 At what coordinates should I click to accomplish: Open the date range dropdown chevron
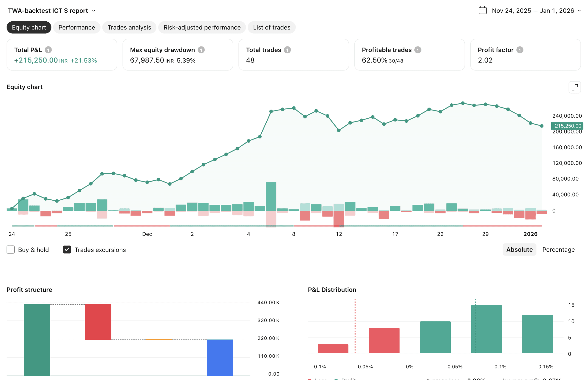[579, 11]
